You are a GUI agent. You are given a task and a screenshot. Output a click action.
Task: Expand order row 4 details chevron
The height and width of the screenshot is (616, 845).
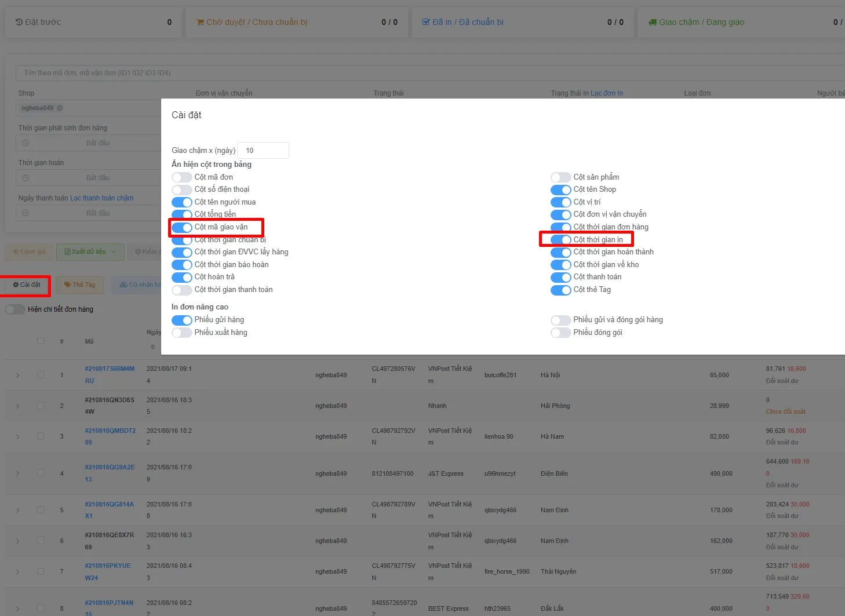click(18, 473)
